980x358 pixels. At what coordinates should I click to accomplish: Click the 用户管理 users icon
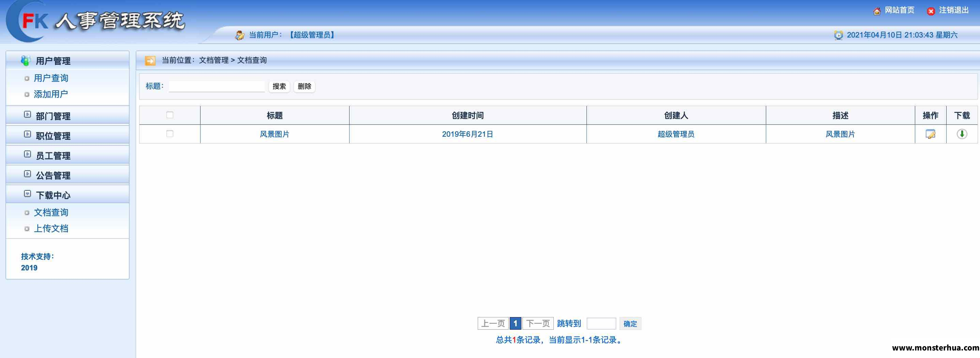pyautogui.click(x=26, y=60)
